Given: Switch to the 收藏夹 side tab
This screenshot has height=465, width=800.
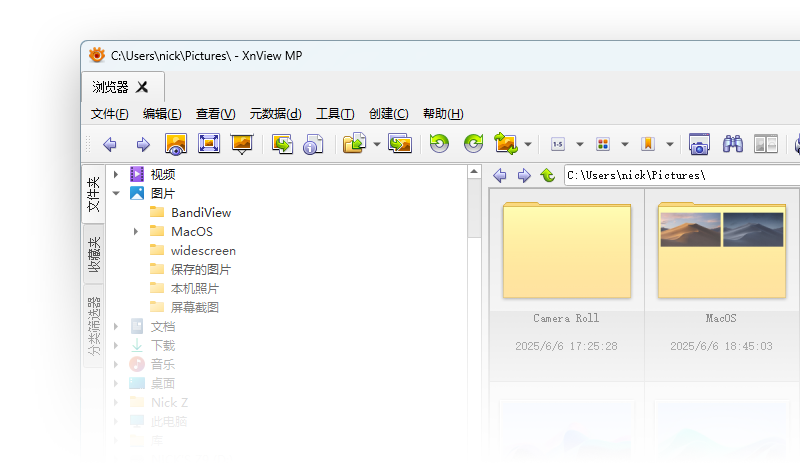Looking at the screenshot, I should point(93,254).
